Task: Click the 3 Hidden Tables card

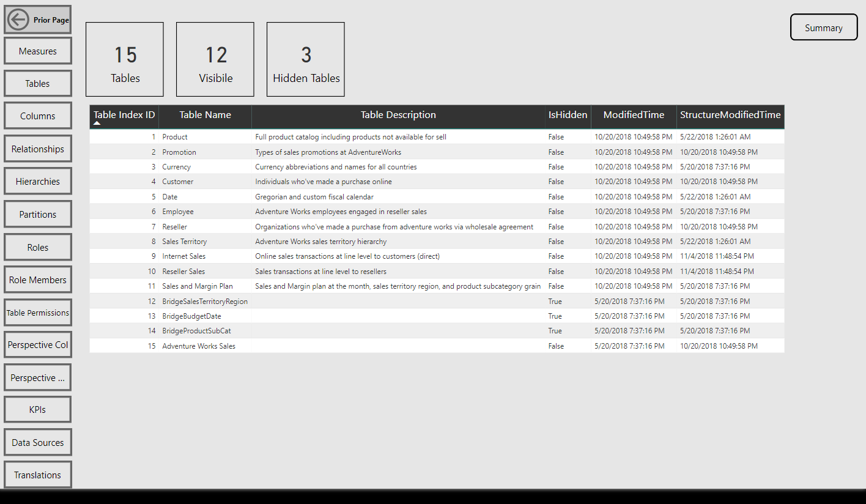Action: [x=305, y=59]
